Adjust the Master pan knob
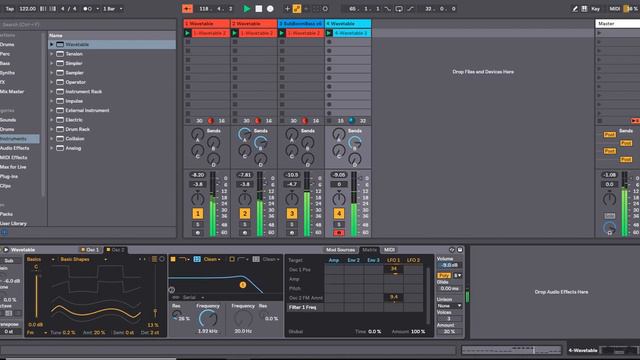 [x=609, y=199]
